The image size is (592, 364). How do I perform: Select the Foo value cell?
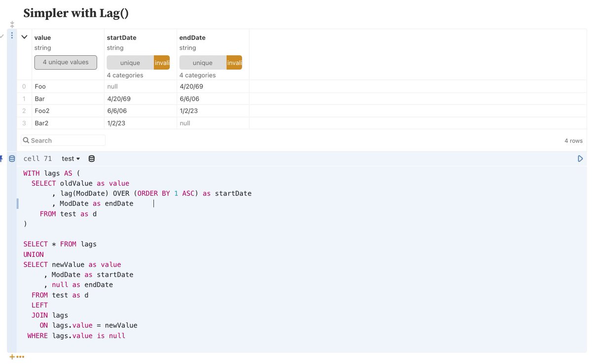[x=68, y=86]
